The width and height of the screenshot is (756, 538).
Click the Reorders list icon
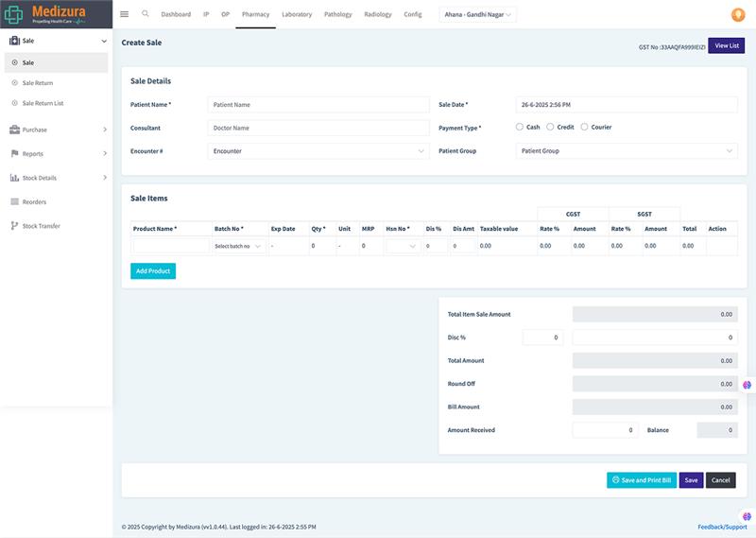coord(14,201)
